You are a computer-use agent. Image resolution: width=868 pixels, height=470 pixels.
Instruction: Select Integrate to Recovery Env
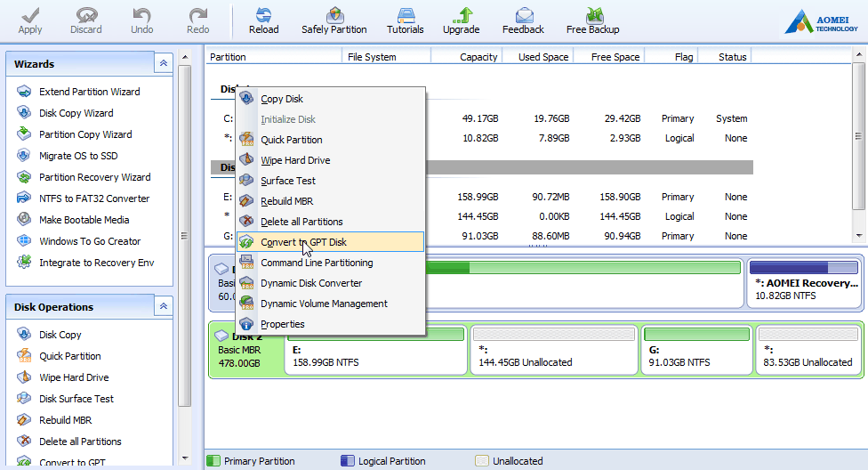[x=96, y=263]
